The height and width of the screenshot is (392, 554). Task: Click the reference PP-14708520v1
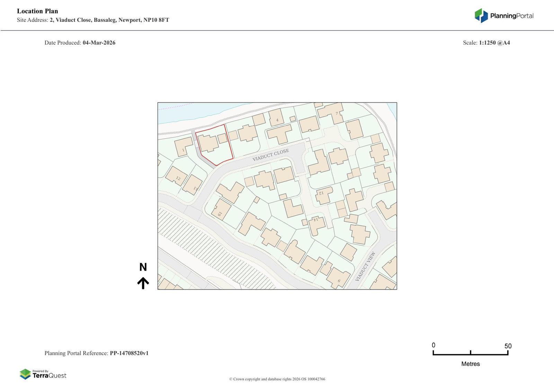coord(129,353)
